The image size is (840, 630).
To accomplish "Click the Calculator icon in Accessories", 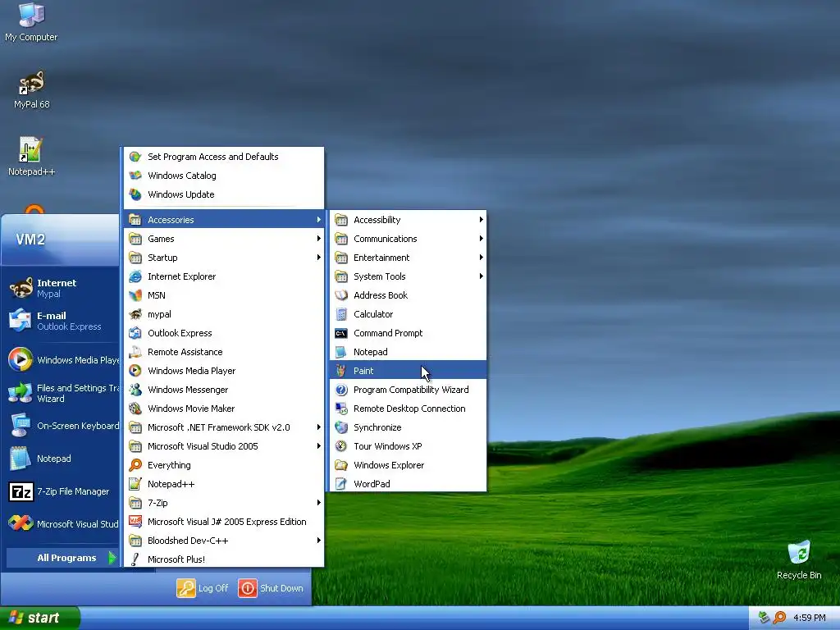I will click(340, 314).
